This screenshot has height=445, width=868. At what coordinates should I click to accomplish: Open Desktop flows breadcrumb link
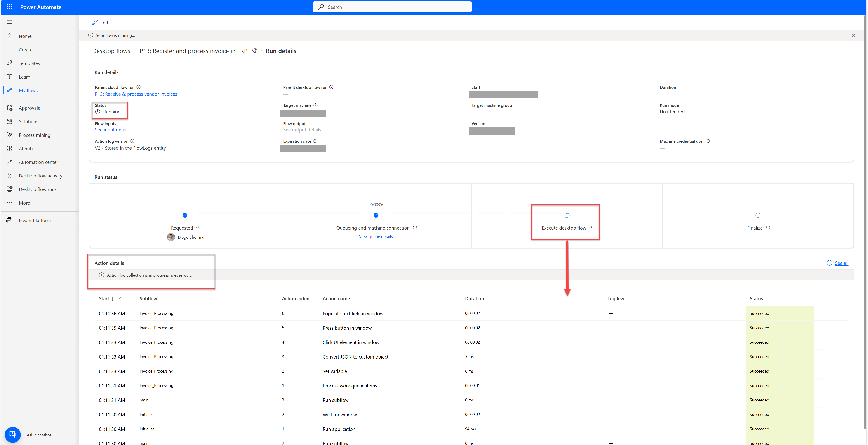pos(111,51)
